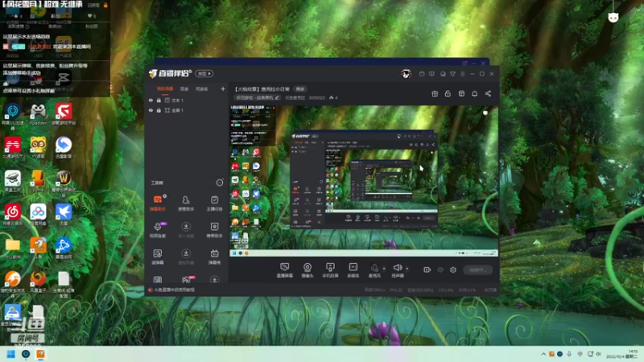Open the World of Warcraft desktop icon
Screen dimensions: 644x362
(64, 184)
